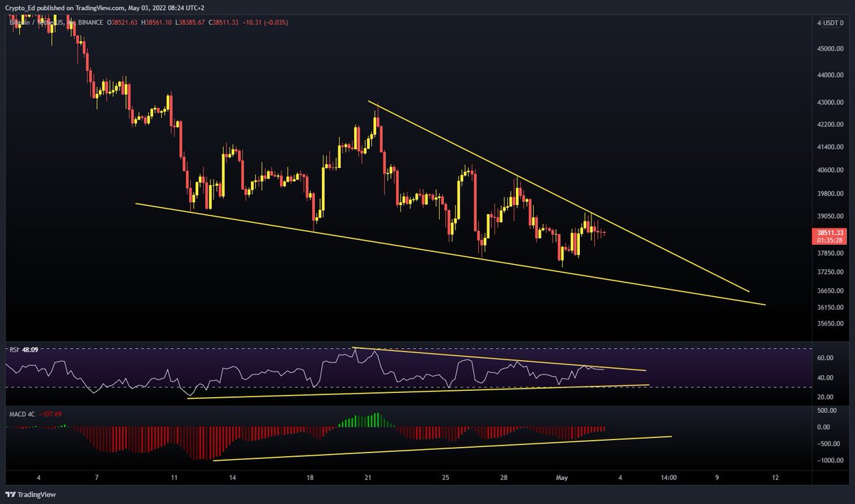Screen dimensions: 855x504
Task: Click the current price label 38511.33
Action: [830, 233]
